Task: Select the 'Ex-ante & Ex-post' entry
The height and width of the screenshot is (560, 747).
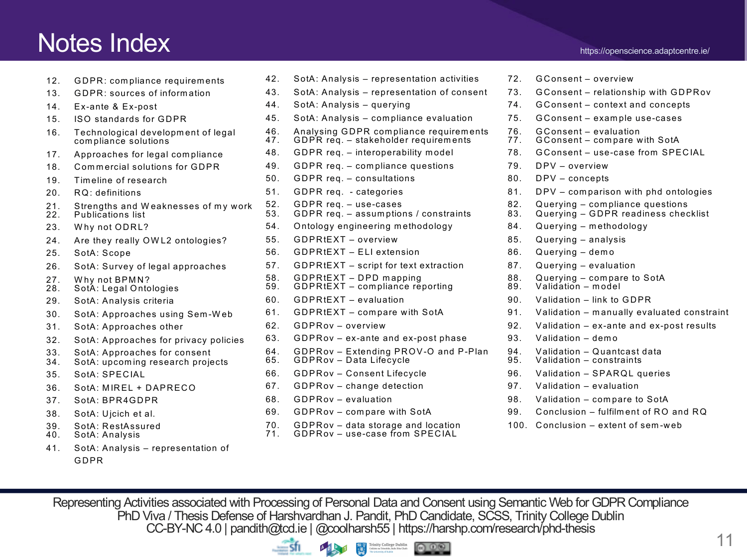Action: click(x=116, y=107)
